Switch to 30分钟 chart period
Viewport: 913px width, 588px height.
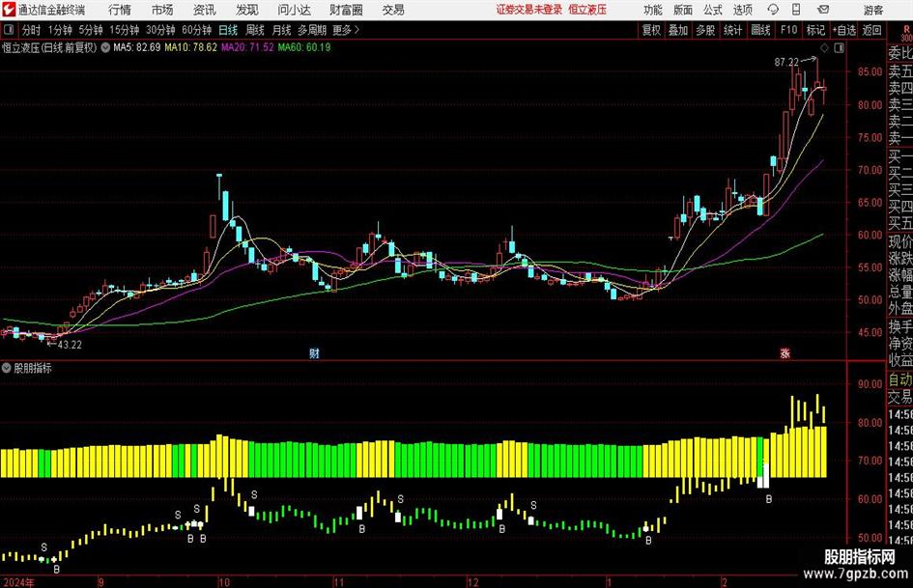160,30
